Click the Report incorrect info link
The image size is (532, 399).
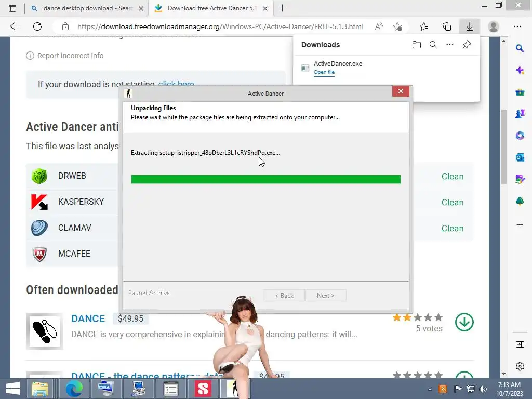pyautogui.click(x=70, y=56)
